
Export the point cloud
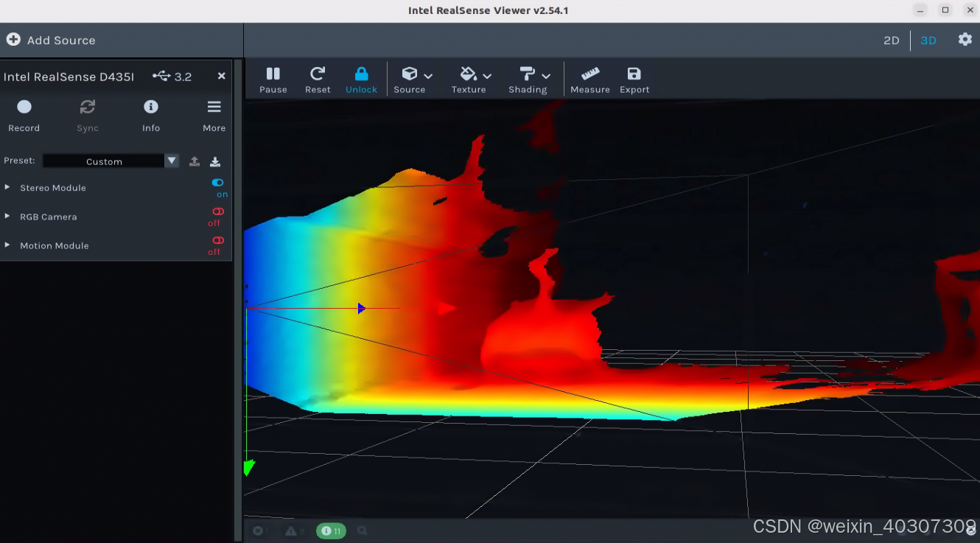[634, 80]
